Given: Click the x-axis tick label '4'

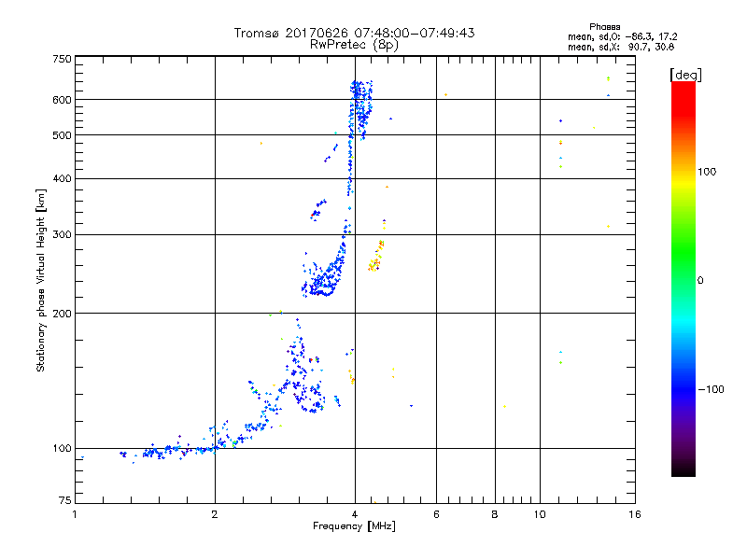Looking at the screenshot, I should (x=355, y=514).
